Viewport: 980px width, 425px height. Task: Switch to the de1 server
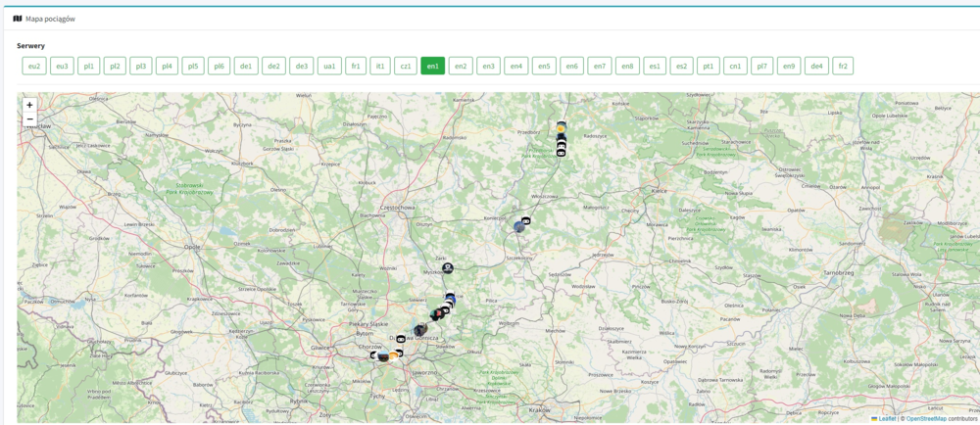(x=246, y=66)
